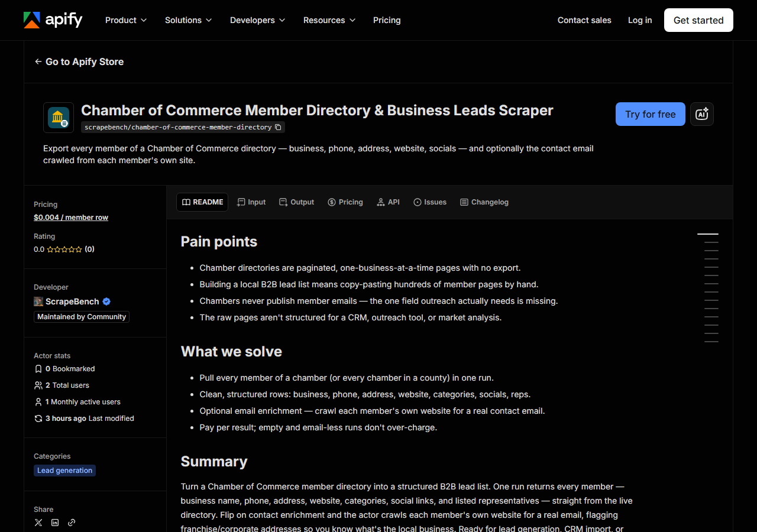Screen dimensions: 757x532
Task: Click the Chamber of Commerce actor icon
Action: [x=59, y=118]
